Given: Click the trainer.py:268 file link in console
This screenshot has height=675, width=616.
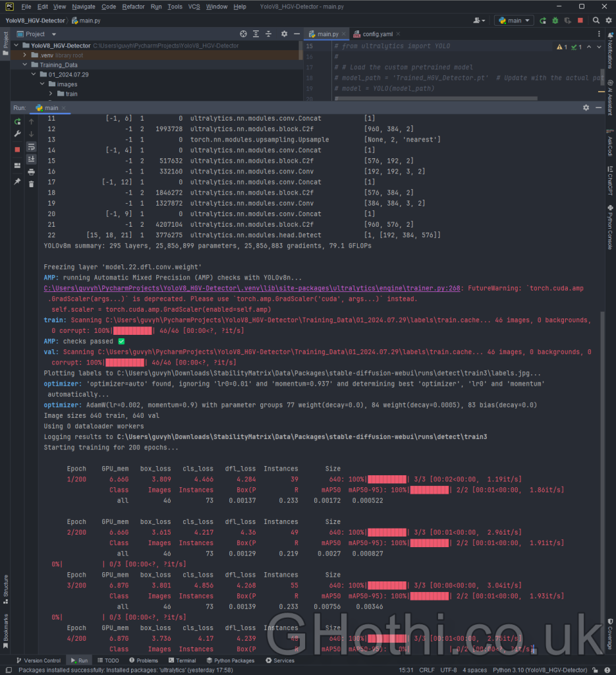Looking at the screenshot, I should (x=254, y=288).
